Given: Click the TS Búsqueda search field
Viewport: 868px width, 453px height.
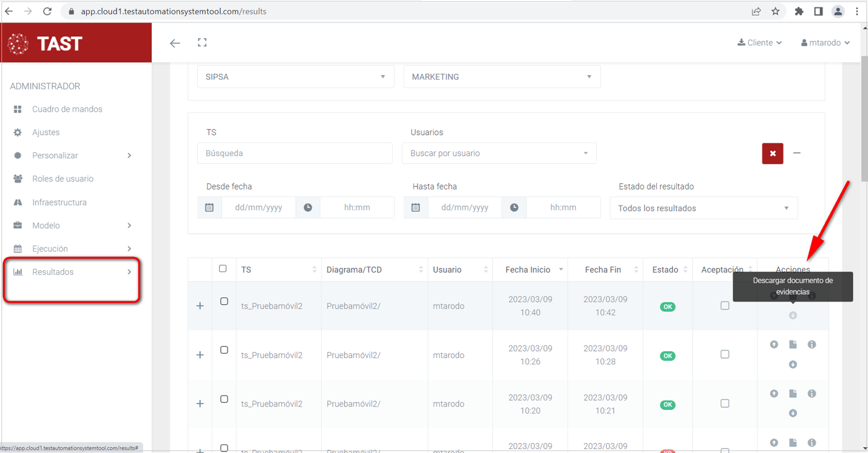Looking at the screenshot, I should coord(295,153).
